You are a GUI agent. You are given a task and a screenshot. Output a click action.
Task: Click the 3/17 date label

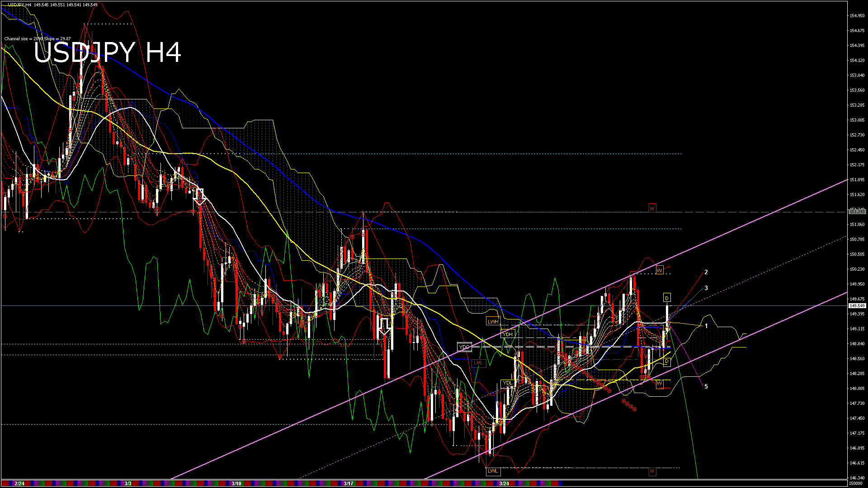click(348, 483)
